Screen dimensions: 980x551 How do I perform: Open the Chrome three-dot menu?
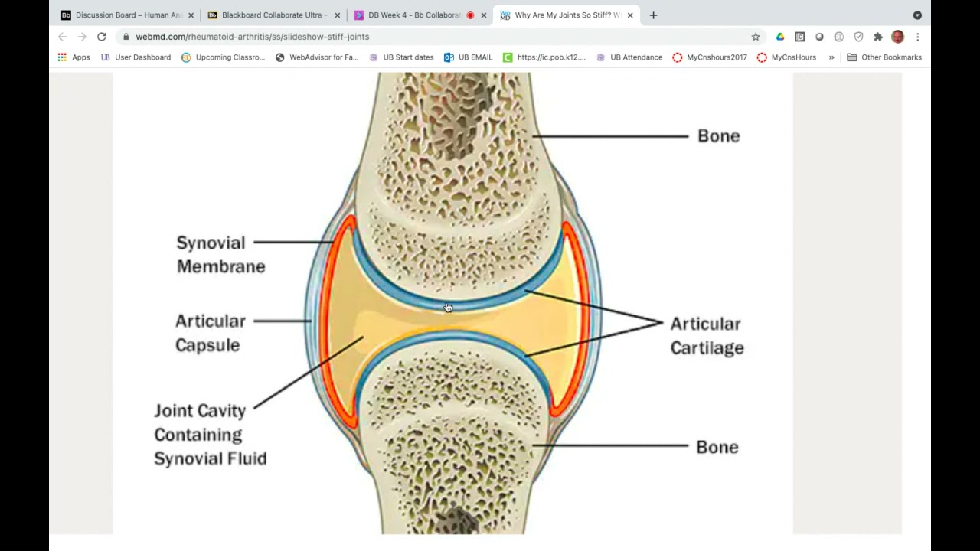click(917, 37)
